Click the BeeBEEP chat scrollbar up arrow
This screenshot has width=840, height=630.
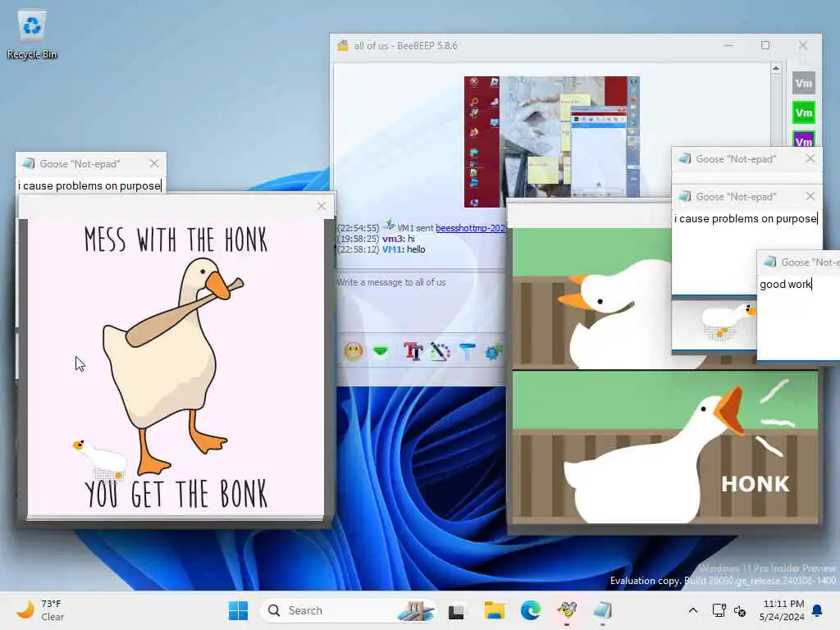click(776, 69)
